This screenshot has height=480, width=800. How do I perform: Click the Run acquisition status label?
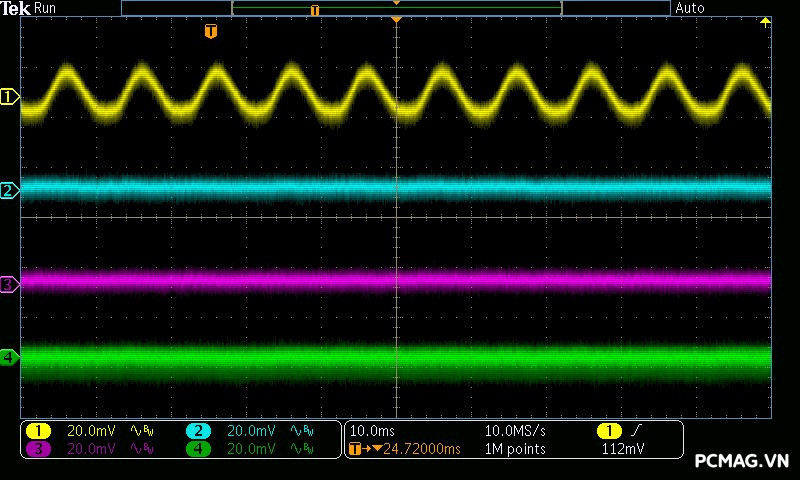45,8
